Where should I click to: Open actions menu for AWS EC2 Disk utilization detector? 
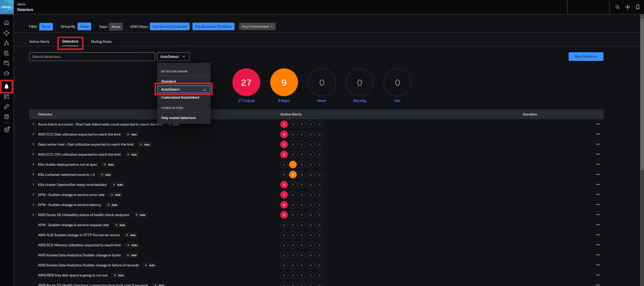pyautogui.click(x=598, y=134)
